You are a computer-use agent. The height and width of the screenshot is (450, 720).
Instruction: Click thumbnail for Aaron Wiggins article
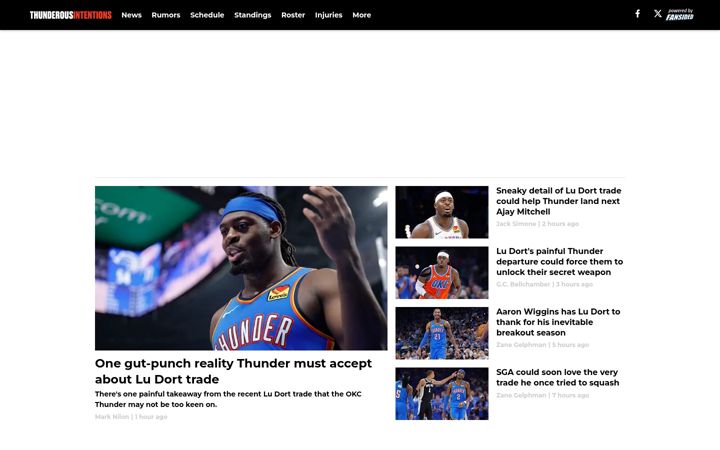pyautogui.click(x=442, y=333)
